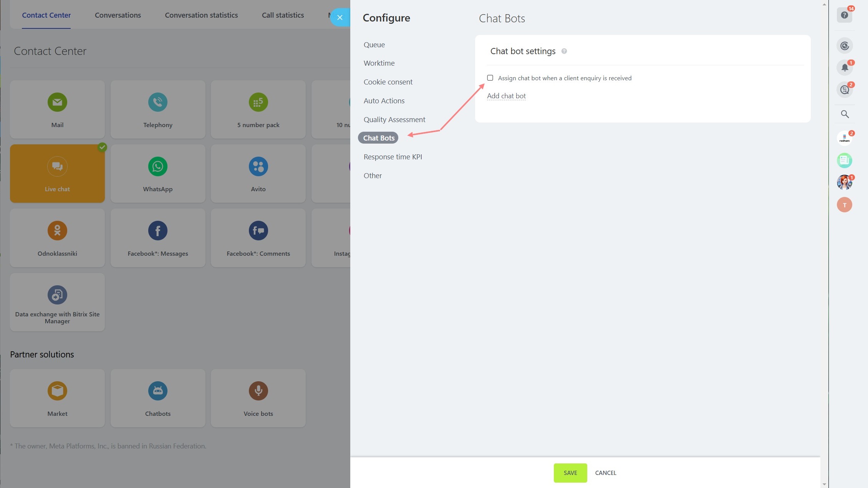Close the Configure side panel
Screen dimensions: 868x488
coord(340,17)
